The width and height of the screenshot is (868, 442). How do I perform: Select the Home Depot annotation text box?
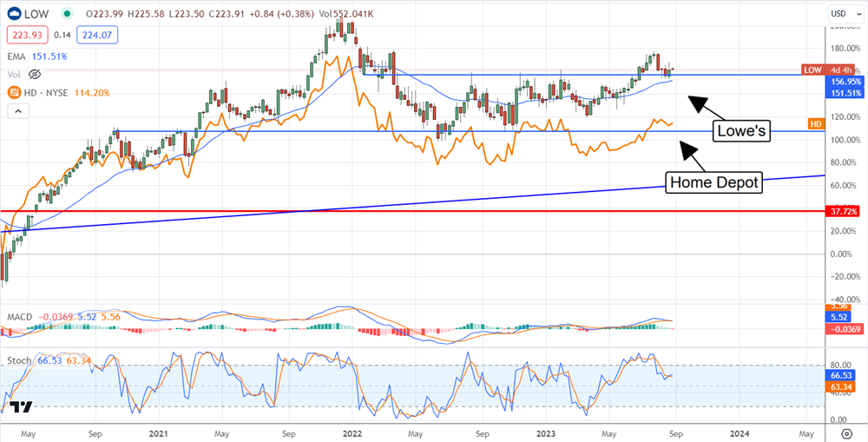[713, 181]
